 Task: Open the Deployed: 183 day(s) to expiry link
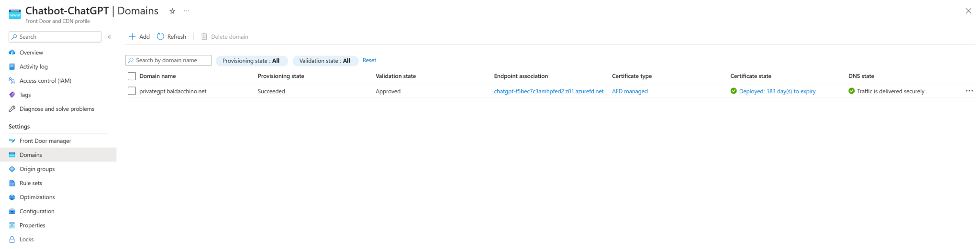pos(777,91)
